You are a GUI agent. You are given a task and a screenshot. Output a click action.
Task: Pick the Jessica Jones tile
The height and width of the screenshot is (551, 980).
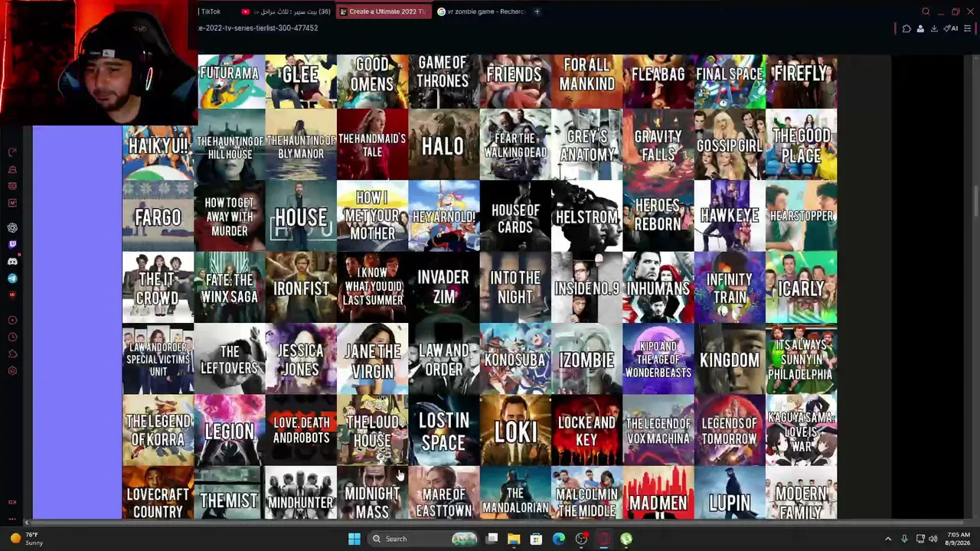pos(301,359)
